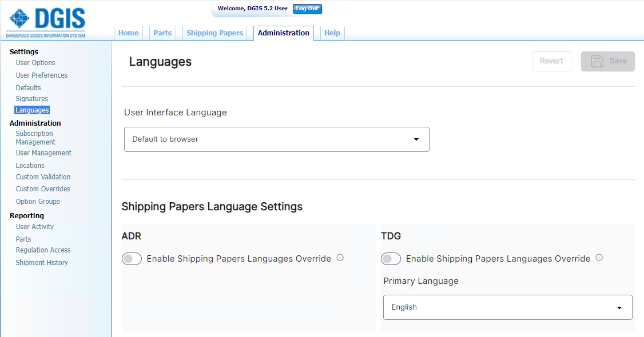Viewport: 644px width, 337px height.
Task: Click the info icon beside ADR override toggle
Action: [x=340, y=258]
